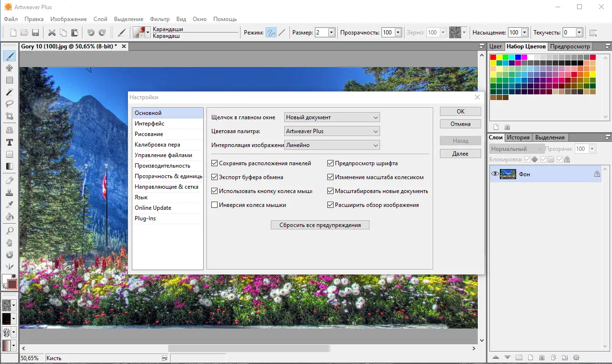This screenshot has width=612, height=364.
Task: Select the Eraser tool
Action: (x=9, y=181)
